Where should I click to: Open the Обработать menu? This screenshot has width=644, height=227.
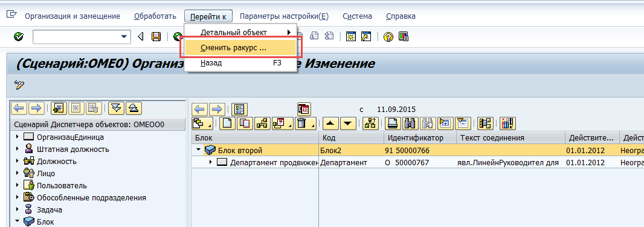tap(155, 16)
